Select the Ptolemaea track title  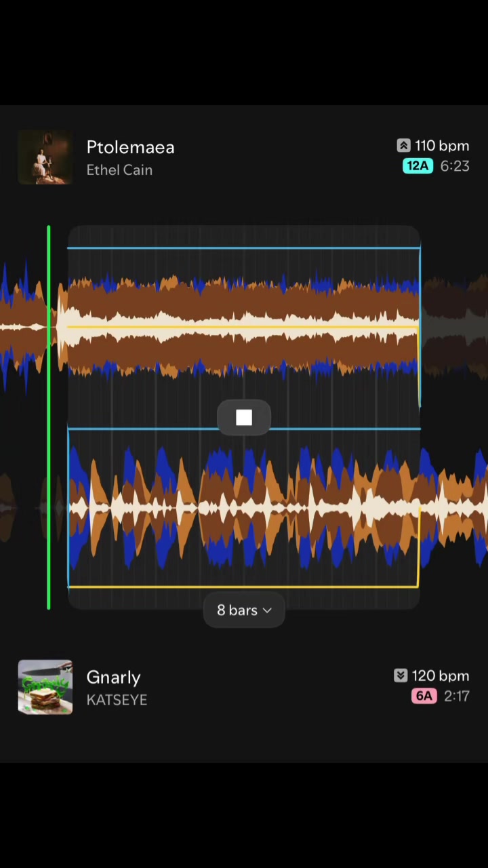tap(130, 147)
